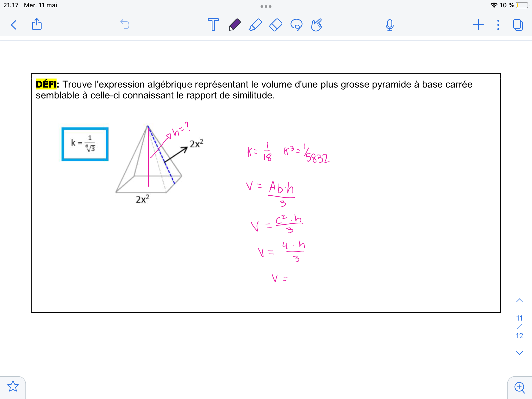Screen dimensions: 532x399
Task: Enable zoom writing mode with the magnifier
Action: pyautogui.click(x=519, y=387)
